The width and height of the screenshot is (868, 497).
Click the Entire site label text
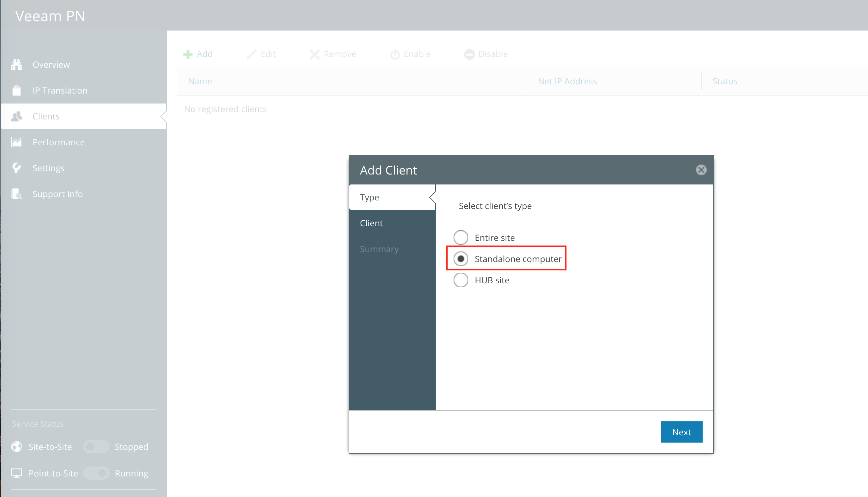tap(495, 238)
